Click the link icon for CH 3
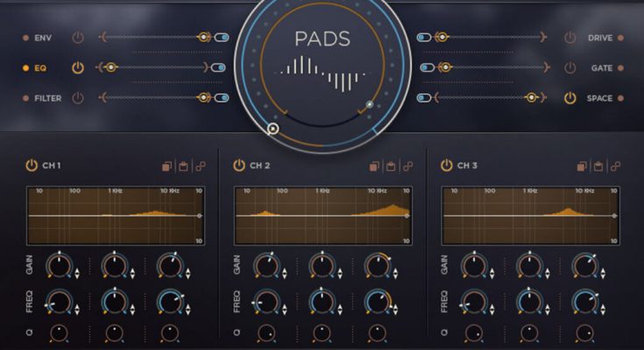This screenshot has height=350, width=644. (615, 166)
